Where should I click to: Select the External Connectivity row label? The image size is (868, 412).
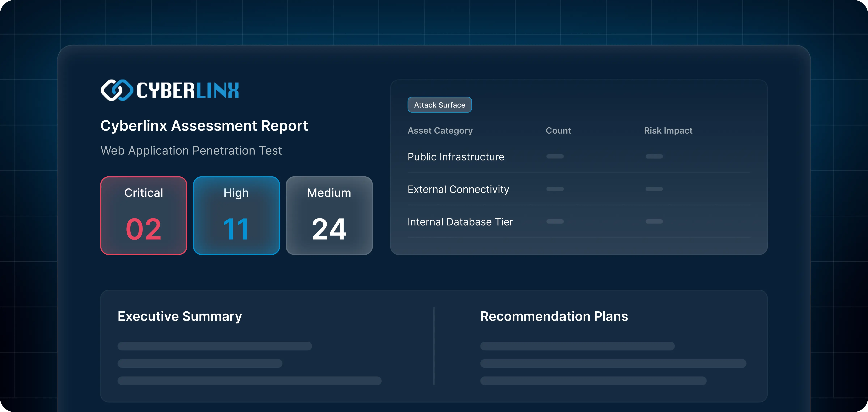point(458,190)
